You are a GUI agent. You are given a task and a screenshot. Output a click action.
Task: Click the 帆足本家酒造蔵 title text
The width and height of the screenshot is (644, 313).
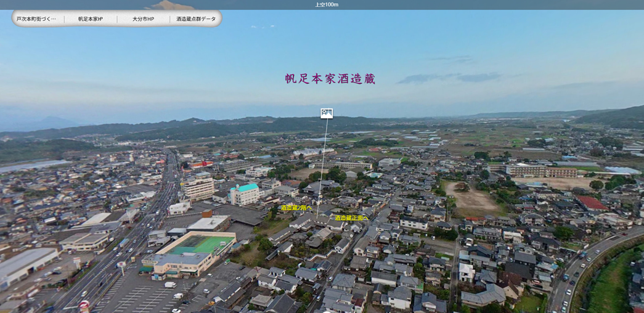pyautogui.click(x=330, y=79)
